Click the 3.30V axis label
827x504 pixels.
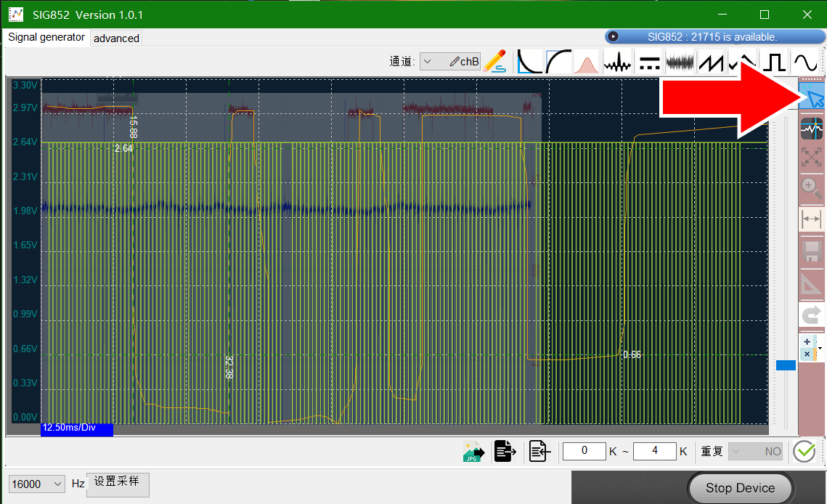(x=25, y=85)
